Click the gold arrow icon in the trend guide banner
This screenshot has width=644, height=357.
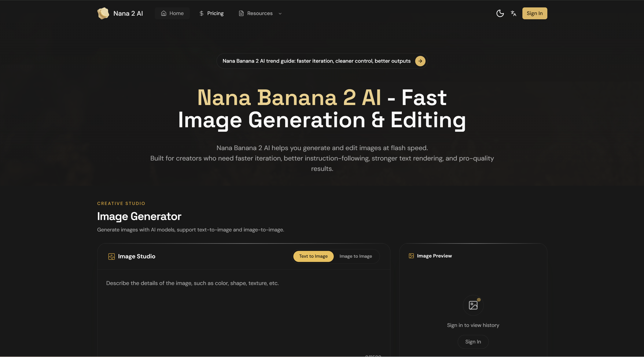tap(420, 61)
